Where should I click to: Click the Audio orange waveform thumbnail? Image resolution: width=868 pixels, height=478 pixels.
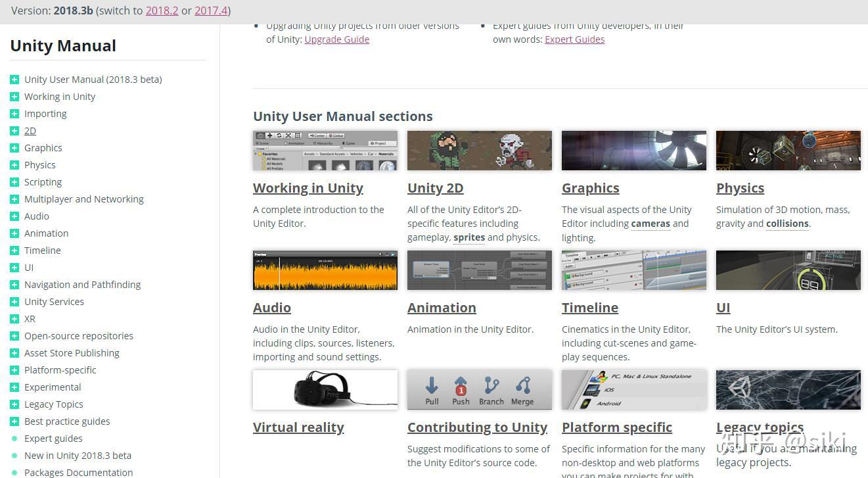(x=325, y=270)
